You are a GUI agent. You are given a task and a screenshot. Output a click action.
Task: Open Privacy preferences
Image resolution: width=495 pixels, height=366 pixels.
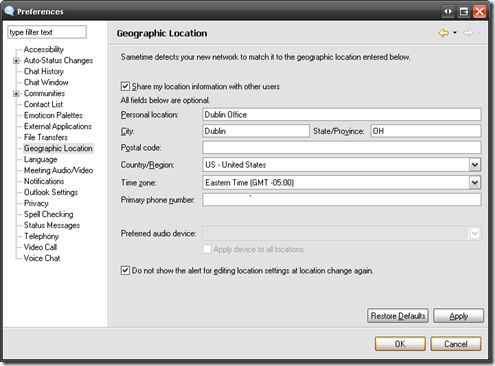(x=36, y=203)
